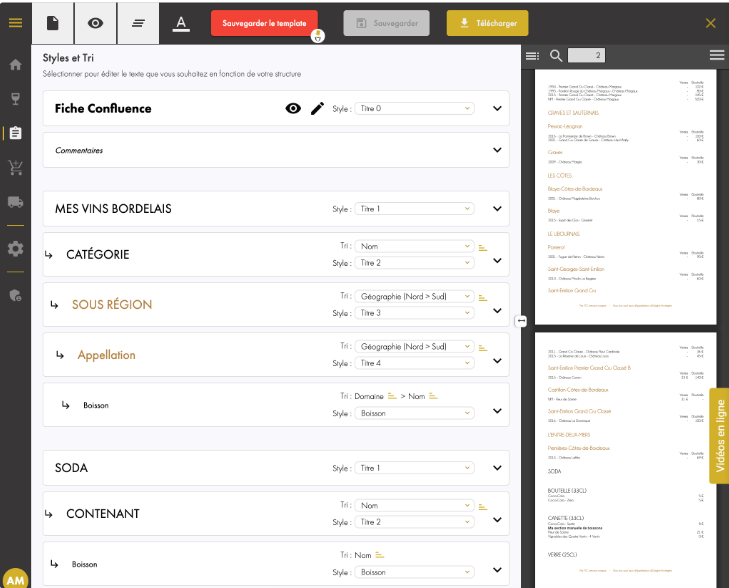The width and height of the screenshot is (729, 588).
Task: Open settings gear in the sidebar
Action: (x=15, y=248)
